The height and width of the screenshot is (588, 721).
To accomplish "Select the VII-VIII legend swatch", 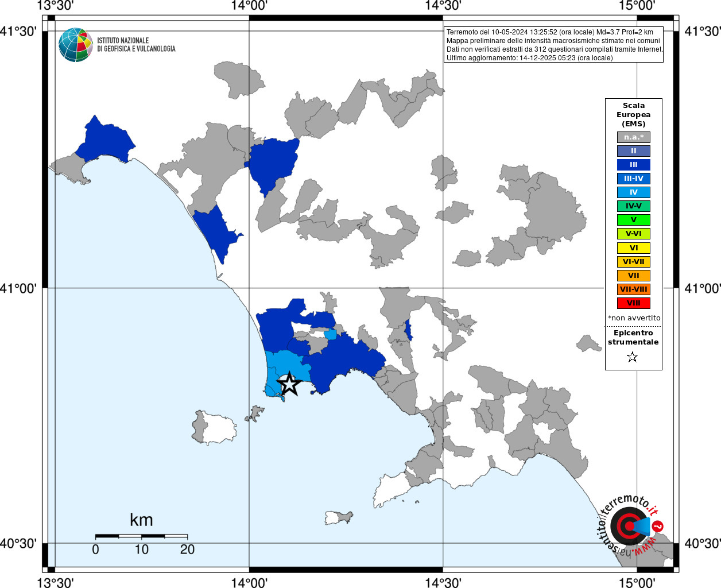I will coord(634,289).
